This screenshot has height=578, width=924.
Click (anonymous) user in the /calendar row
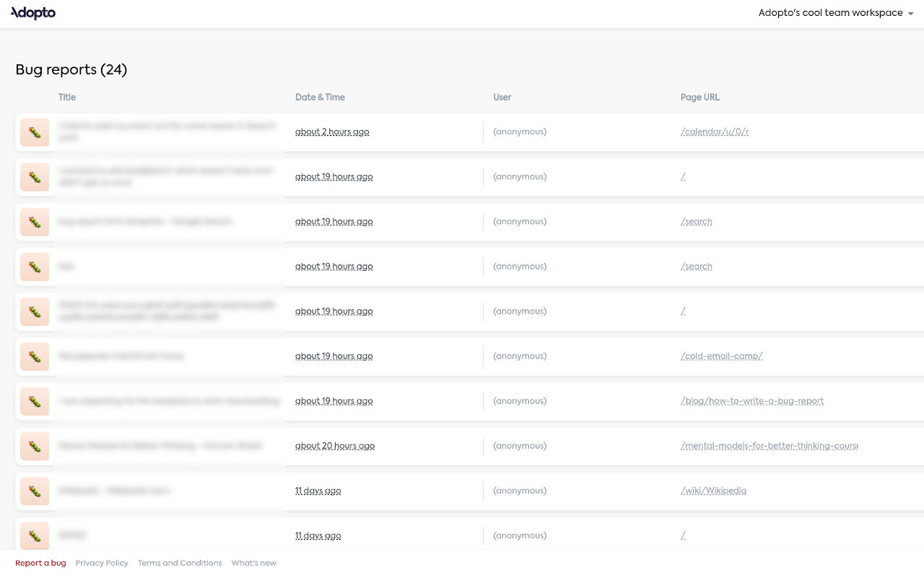click(x=520, y=131)
